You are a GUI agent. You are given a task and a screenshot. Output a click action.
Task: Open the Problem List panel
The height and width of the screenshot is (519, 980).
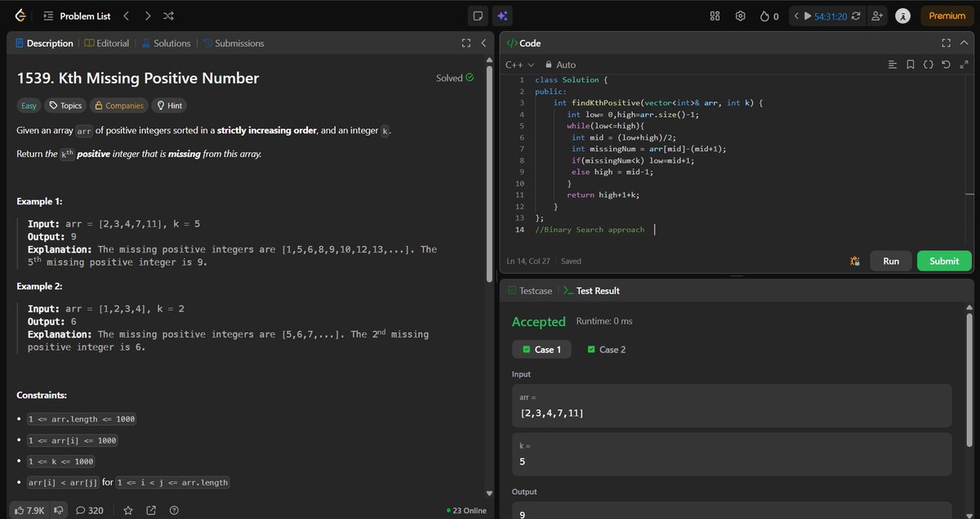76,16
